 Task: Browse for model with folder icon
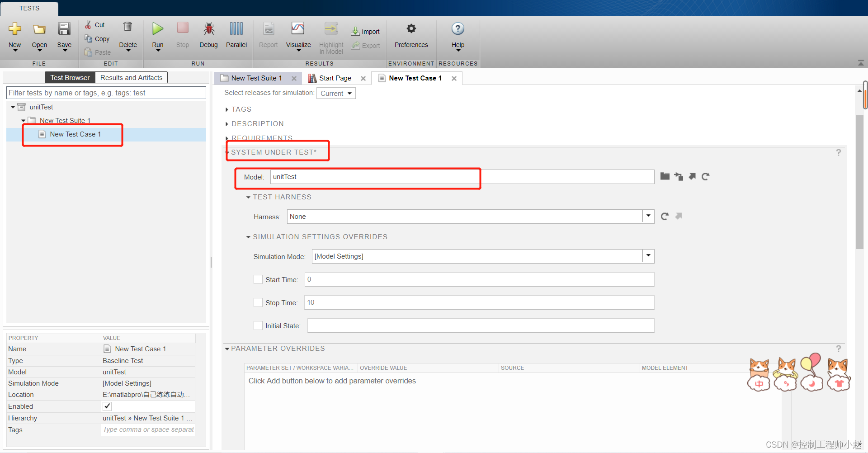[x=665, y=176]
